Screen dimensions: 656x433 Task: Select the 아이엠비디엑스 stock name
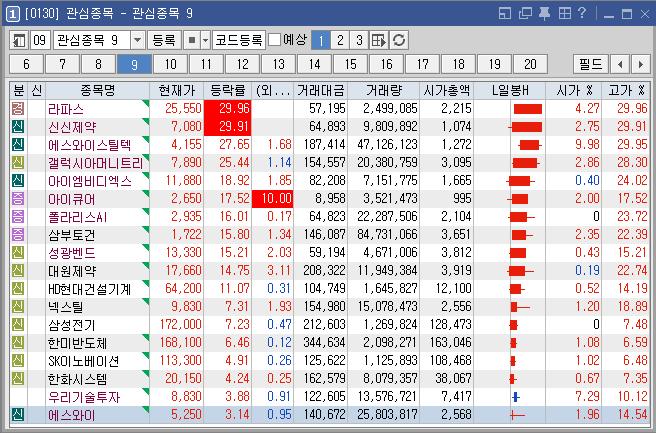click(x=90, y=181)
